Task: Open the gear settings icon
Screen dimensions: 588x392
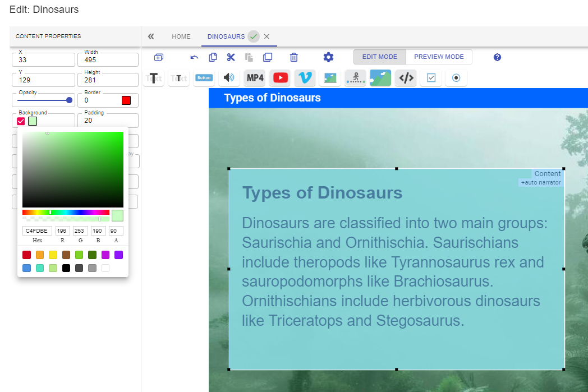Action: 328,57
